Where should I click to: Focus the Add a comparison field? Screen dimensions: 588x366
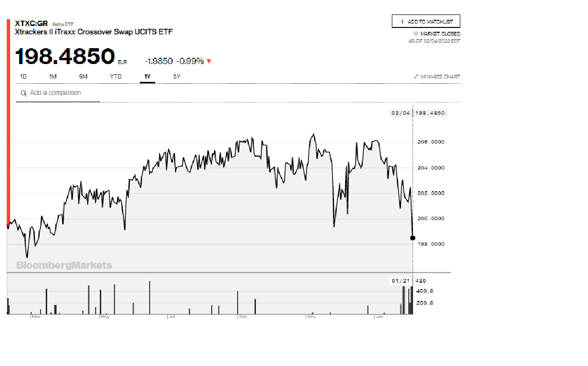[63, 93]
